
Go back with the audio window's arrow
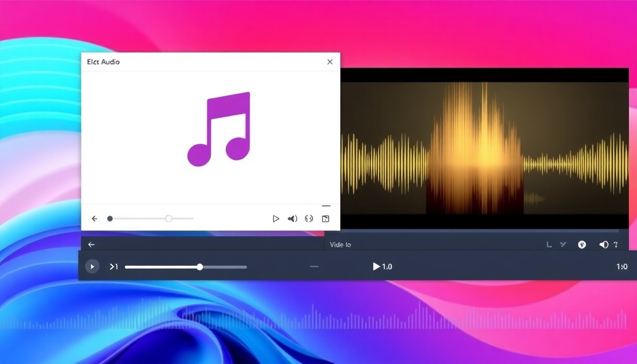click(x=94, y=218)
